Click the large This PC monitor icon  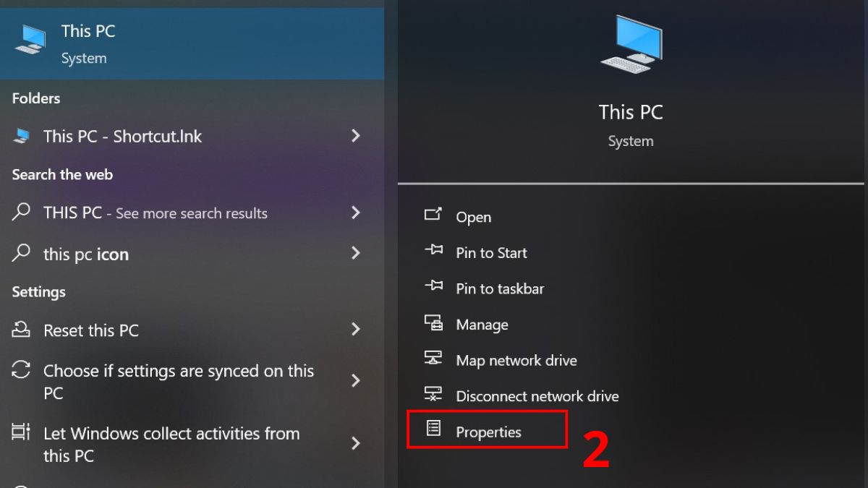coord(631,45)
